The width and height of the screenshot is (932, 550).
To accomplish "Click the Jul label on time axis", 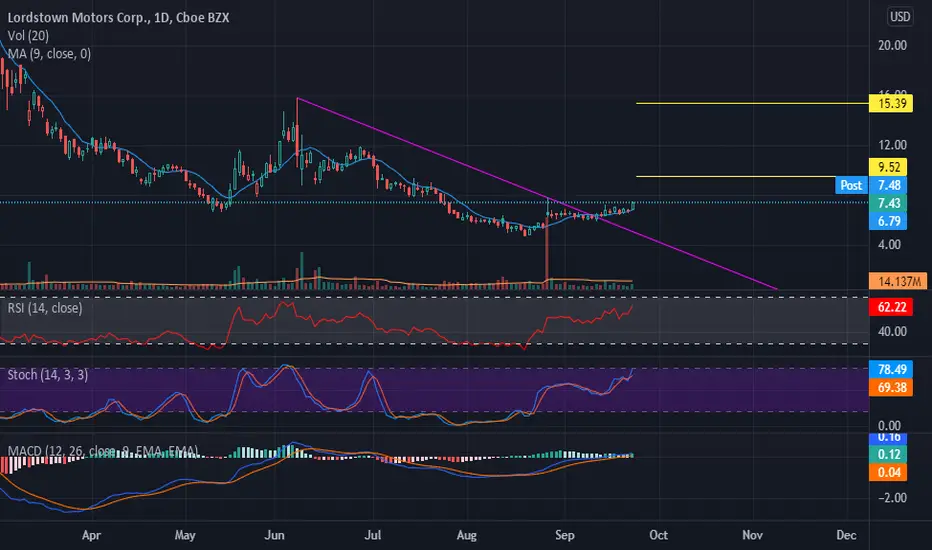I will 372,535.
